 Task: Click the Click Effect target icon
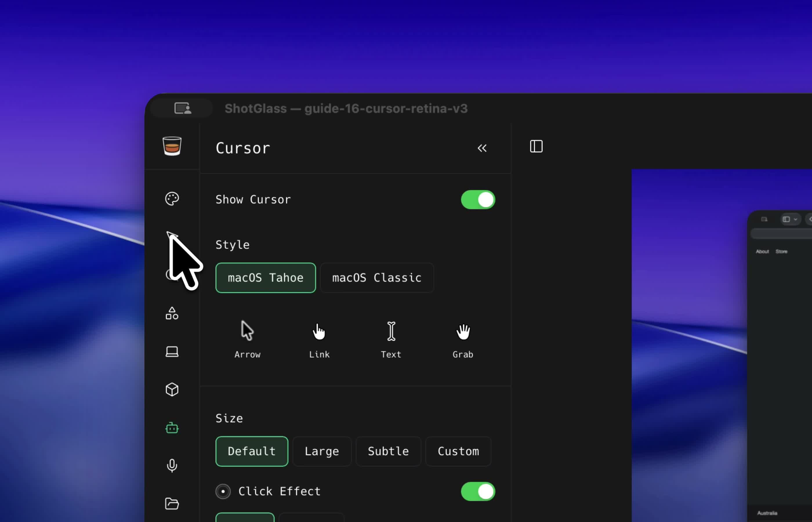pos(223,492)
